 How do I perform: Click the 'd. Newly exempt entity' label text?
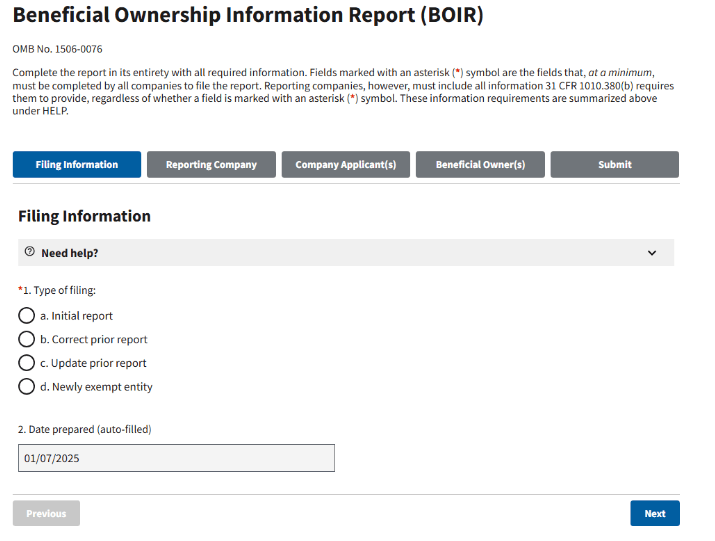(x=96, y=387)
